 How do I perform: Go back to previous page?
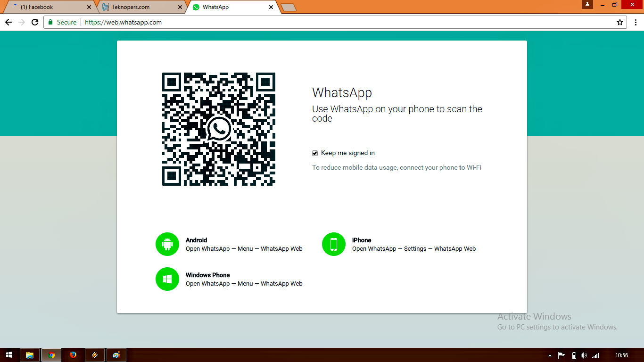pos(8,22)
